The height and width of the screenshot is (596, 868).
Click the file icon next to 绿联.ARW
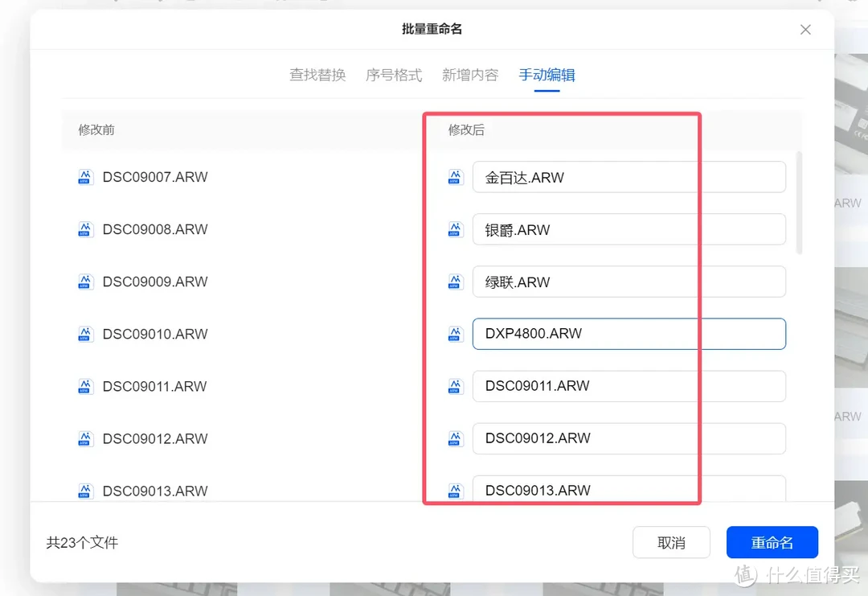(x=455, y=282)
